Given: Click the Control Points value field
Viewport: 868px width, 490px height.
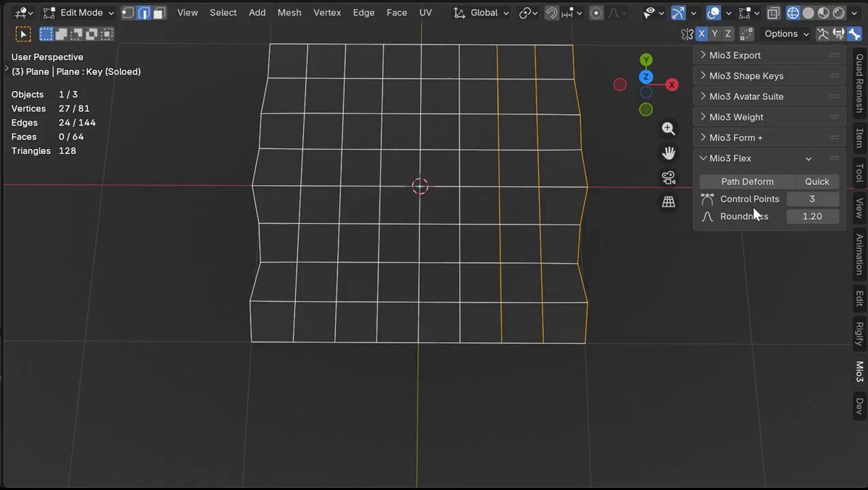Looking at the screenshot, I should pos(812,199).
